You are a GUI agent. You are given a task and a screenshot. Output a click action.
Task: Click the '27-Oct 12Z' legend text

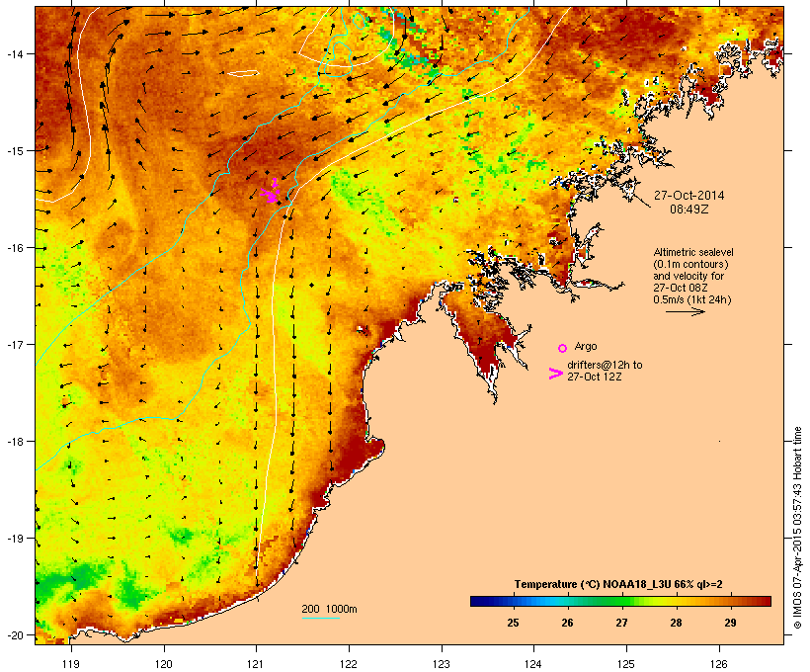[x=594, y=377]
